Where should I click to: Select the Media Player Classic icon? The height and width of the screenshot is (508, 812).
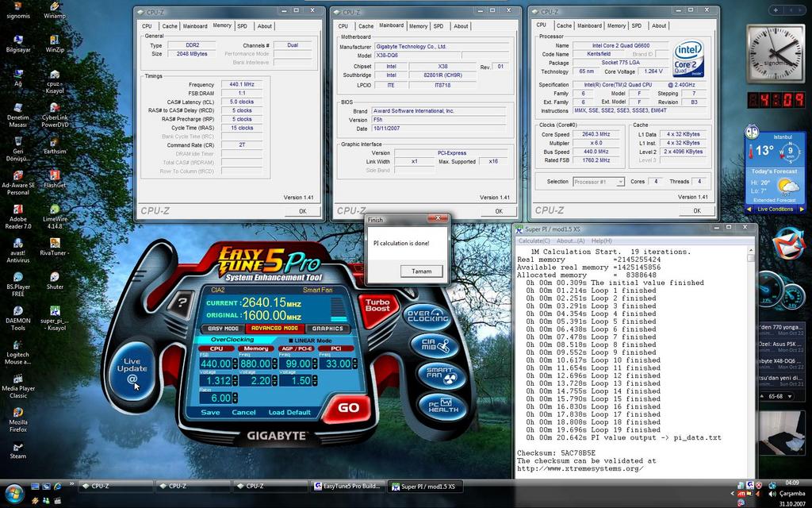[x=18, y=386]
